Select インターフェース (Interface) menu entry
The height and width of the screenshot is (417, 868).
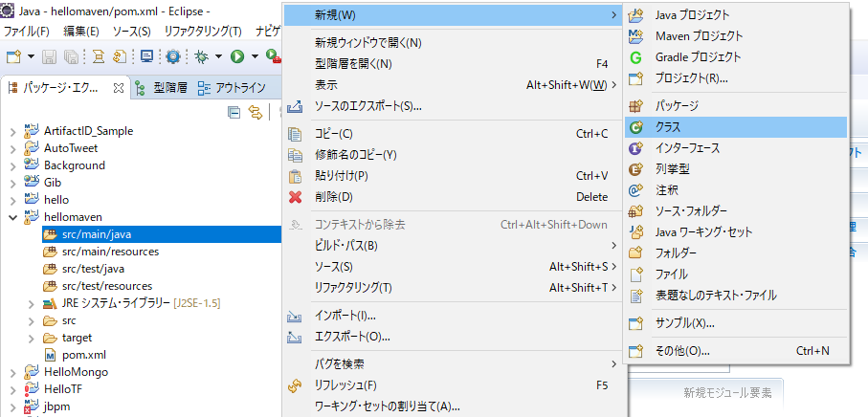687,148
